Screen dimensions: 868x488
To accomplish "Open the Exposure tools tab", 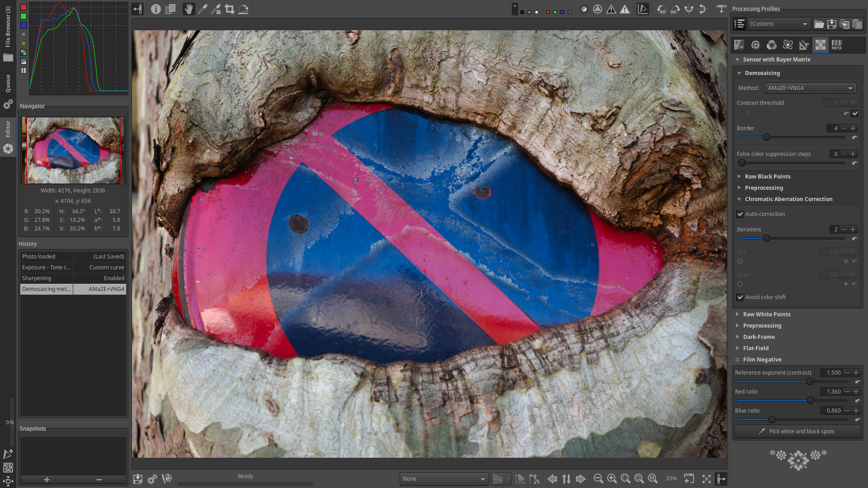I will 739,45.
